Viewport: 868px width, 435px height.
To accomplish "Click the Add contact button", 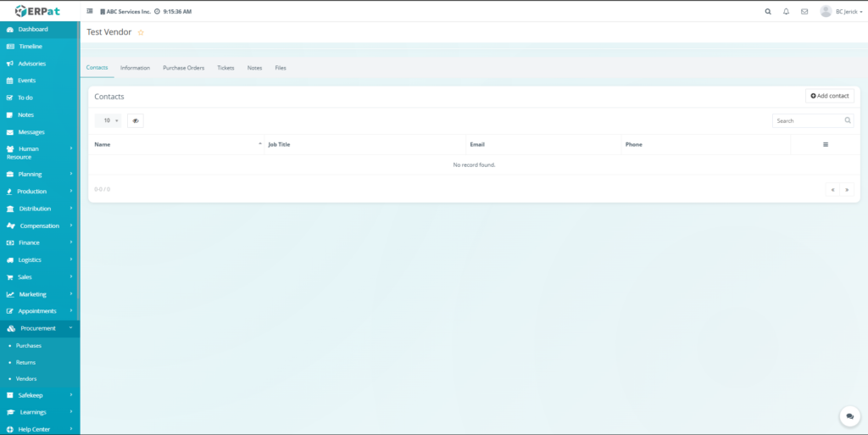I will [829, 96].
